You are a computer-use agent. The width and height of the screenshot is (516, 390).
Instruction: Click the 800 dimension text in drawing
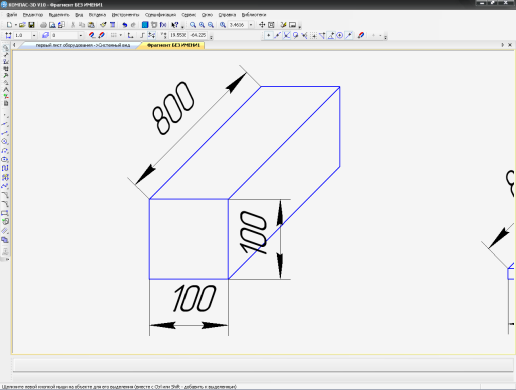tap(173, 108)
